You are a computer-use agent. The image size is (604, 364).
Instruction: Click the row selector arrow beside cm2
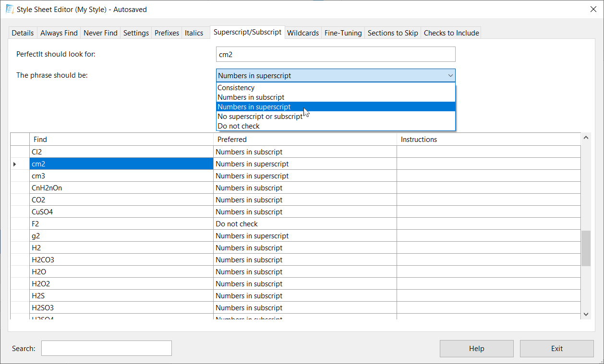point(15,164)
